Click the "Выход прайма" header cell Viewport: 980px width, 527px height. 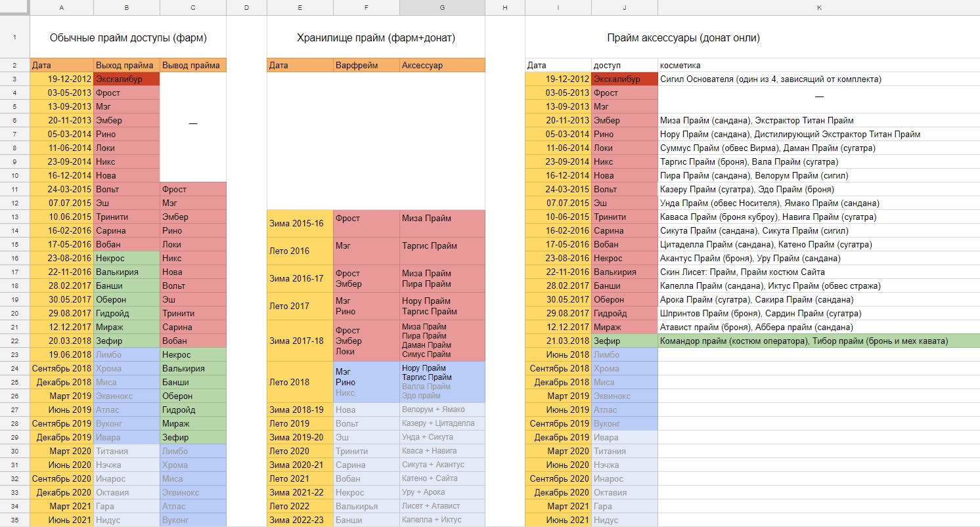tap(127, 66)
